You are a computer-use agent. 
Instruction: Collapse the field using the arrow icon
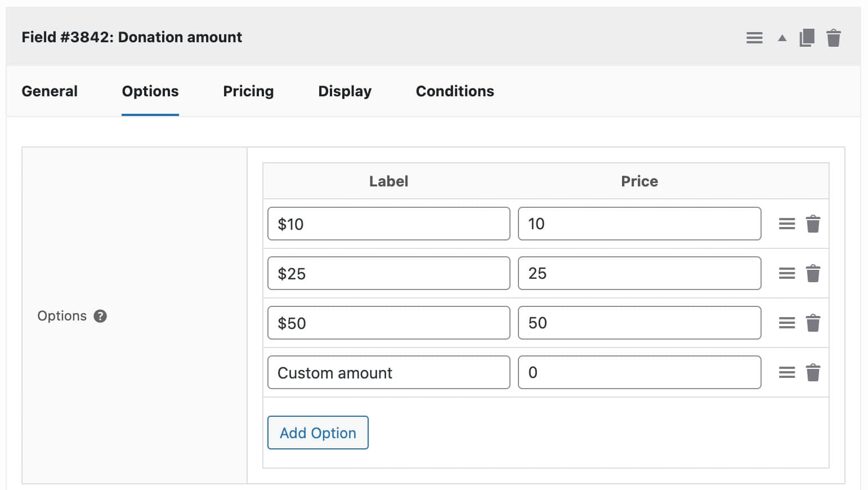pos(782,37)
